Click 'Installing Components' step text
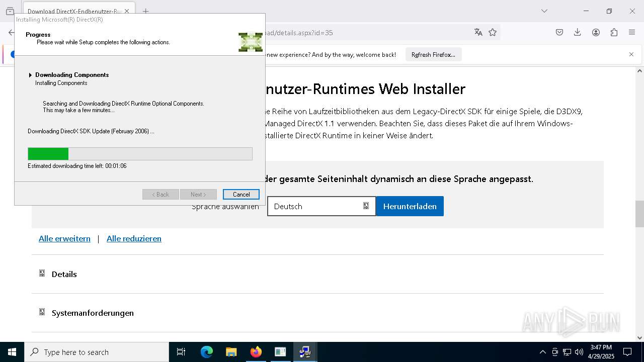 pos(61,83)
